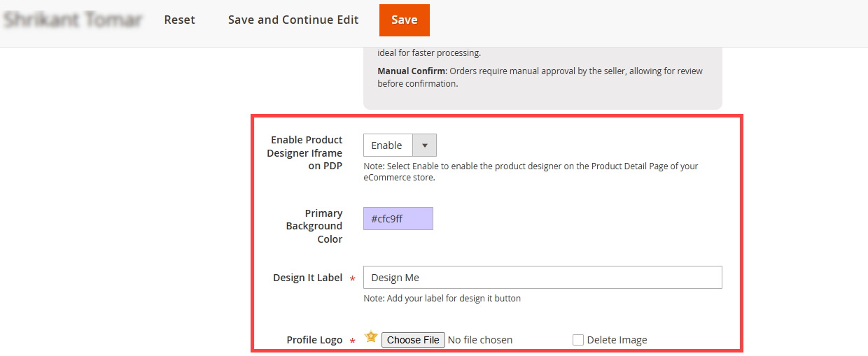868x356 pixels.
Task: Click the bold Manual Confirm text
Action: (x=411, y=71)
